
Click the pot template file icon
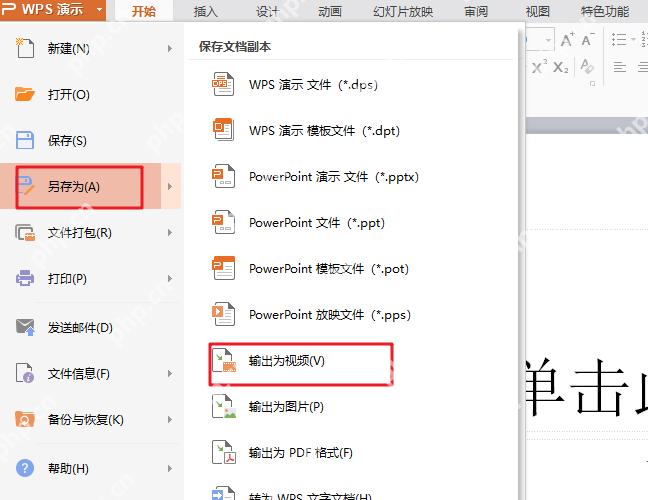[223, 268]
